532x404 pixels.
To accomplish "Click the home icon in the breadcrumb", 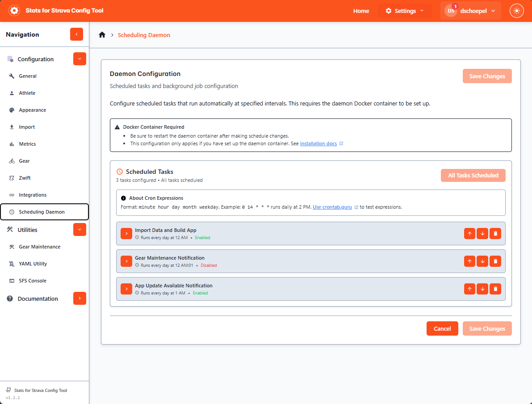I will click(102, 34).
